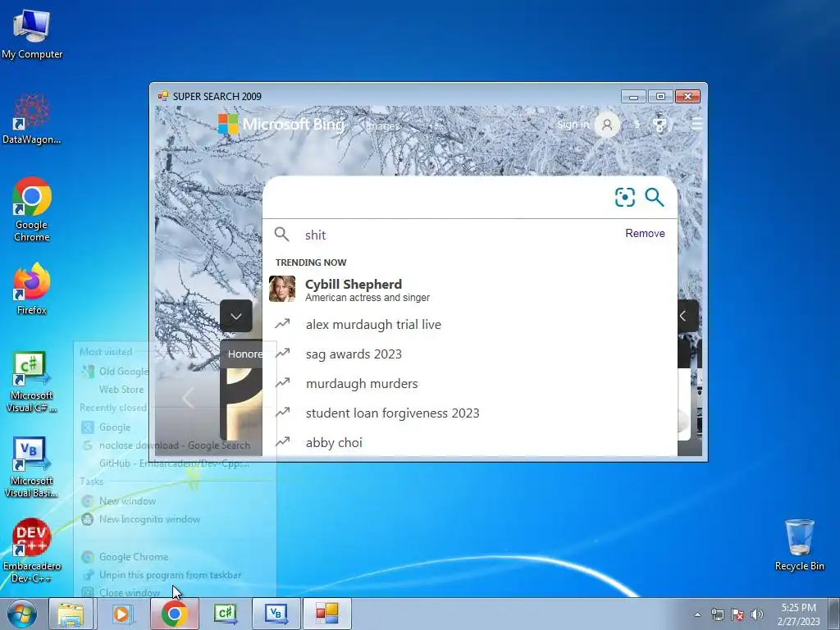The width and height of the screenshot is (840, 630).
Task: Open the DataWagon desktop shortcut
Action: [x=32, y=119]
